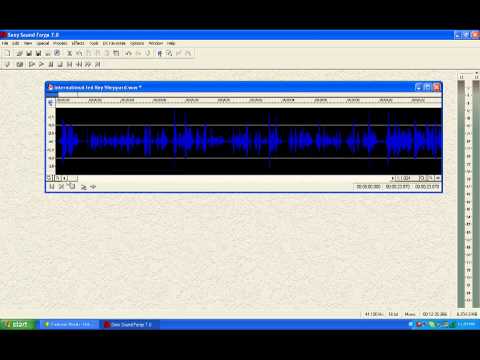Viewport: 480px width, 360px height.
Task: Click the zoom ratio 1:1,024 field
Action: coord(404,178)
